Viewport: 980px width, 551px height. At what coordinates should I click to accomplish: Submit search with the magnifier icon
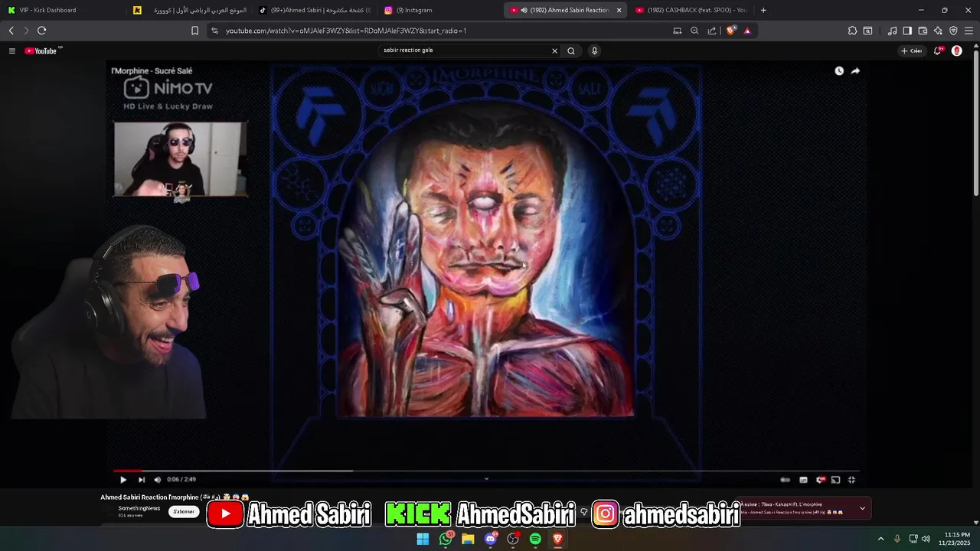(571, 51)
